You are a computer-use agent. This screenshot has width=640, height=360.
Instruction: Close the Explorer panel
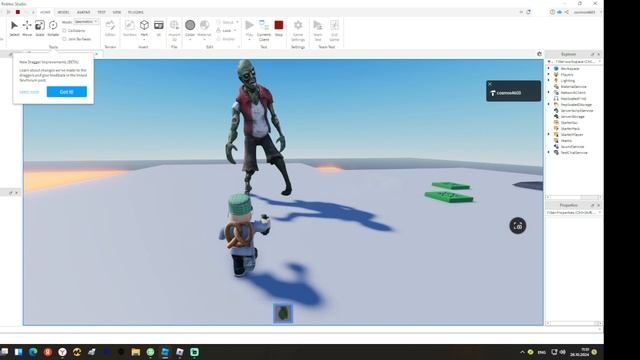click(x=599, y=54)
